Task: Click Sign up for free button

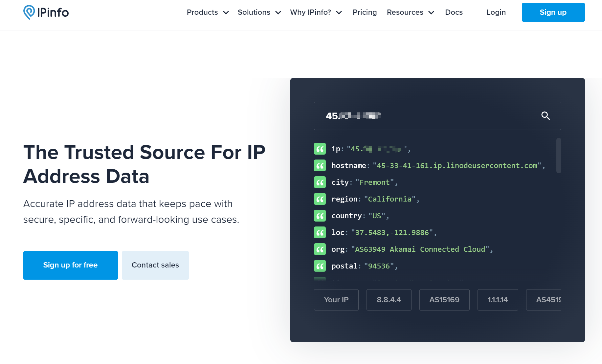Action: pyautogui.click(x=71, y=265)
